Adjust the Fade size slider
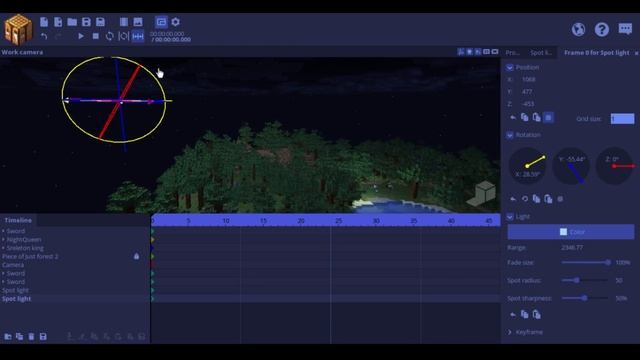The image size is (640, 360). tap(586, 262)
